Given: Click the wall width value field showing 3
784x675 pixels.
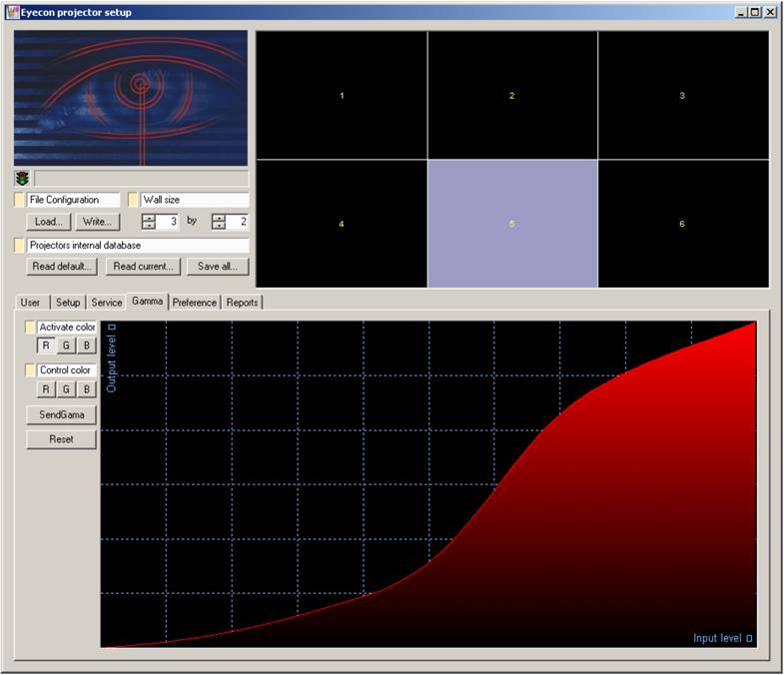Looking at the screenshot, I should (167, 222).
